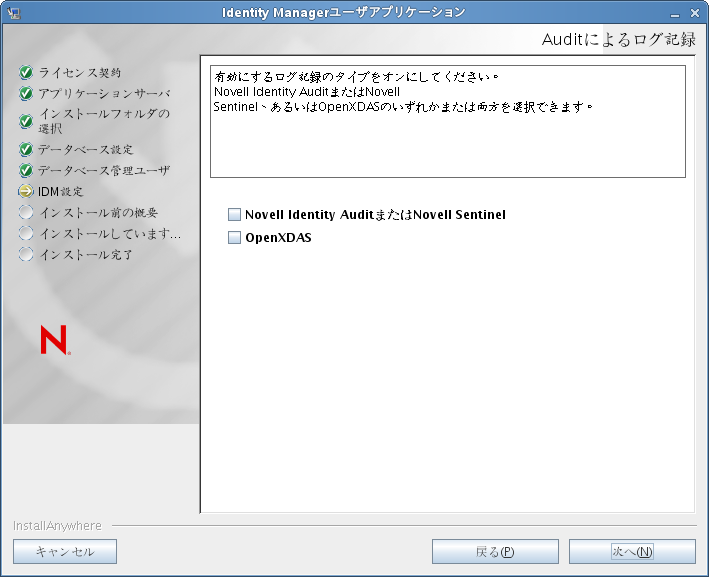Click the InstallAnywhere label
This screenshot has height=577, width=709.
[x=57, y=525]
